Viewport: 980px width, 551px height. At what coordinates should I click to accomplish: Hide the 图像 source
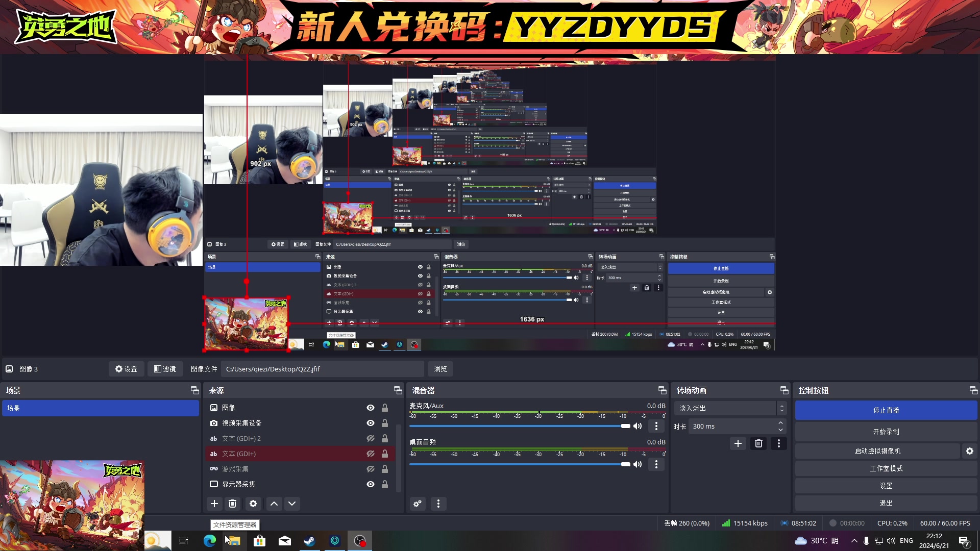point(371,408)
